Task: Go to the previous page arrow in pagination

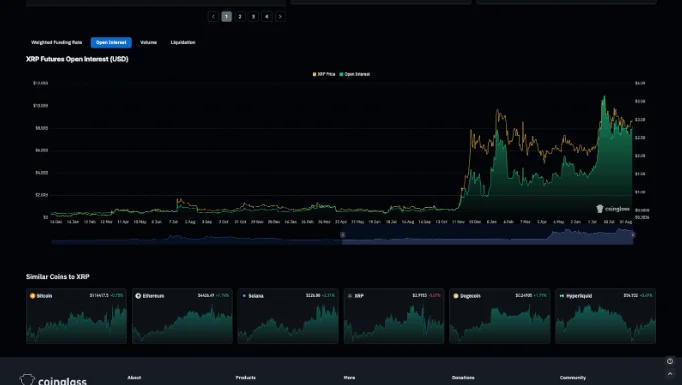Action: point(213,17)
